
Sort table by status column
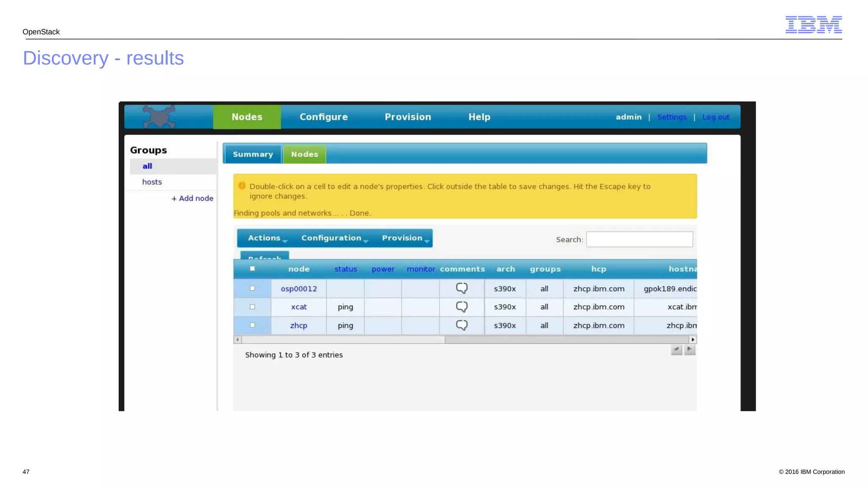pyautogui.click(x=345, y=269)
